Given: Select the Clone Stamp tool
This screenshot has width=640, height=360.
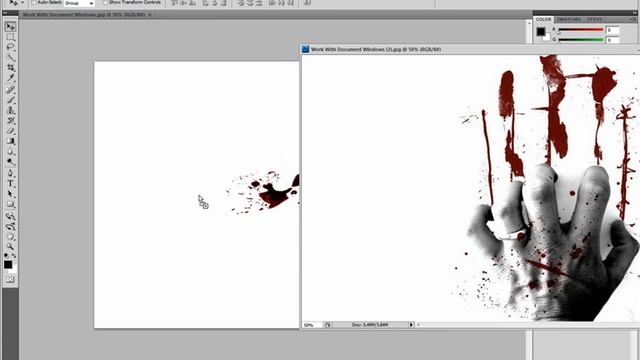Looking at the screenshot, I should pos(10,110).
